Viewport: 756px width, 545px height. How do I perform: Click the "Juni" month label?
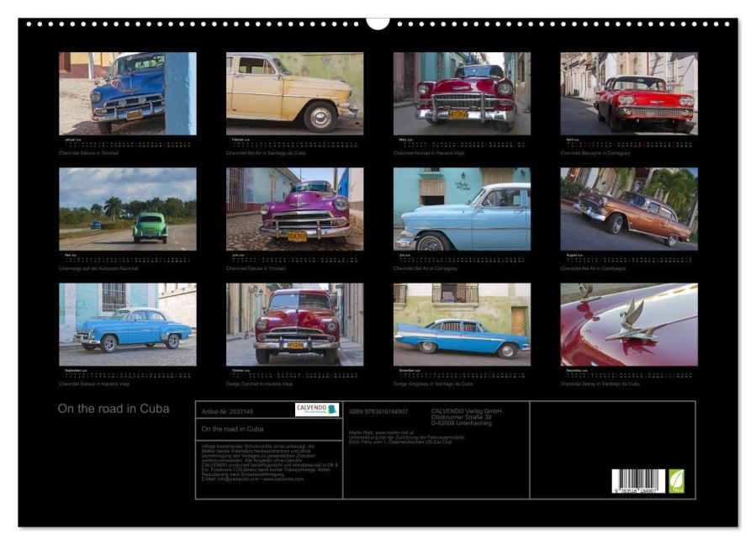pyautogui.click(x=235, y=255)
